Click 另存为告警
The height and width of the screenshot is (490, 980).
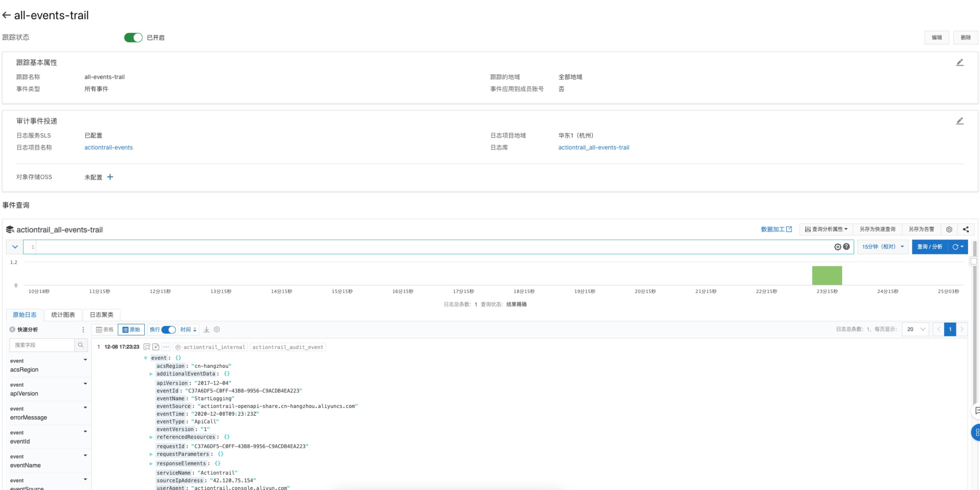921,229
